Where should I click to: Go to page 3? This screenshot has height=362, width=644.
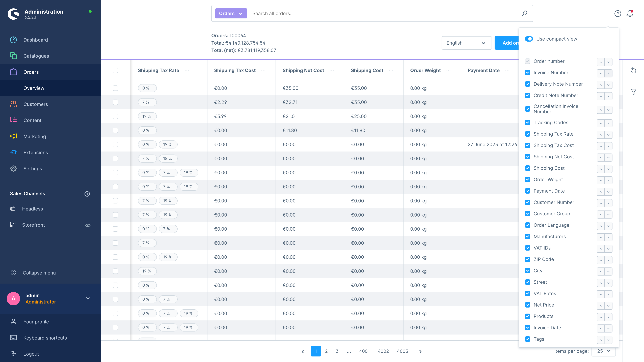click(x=337, y=351)
